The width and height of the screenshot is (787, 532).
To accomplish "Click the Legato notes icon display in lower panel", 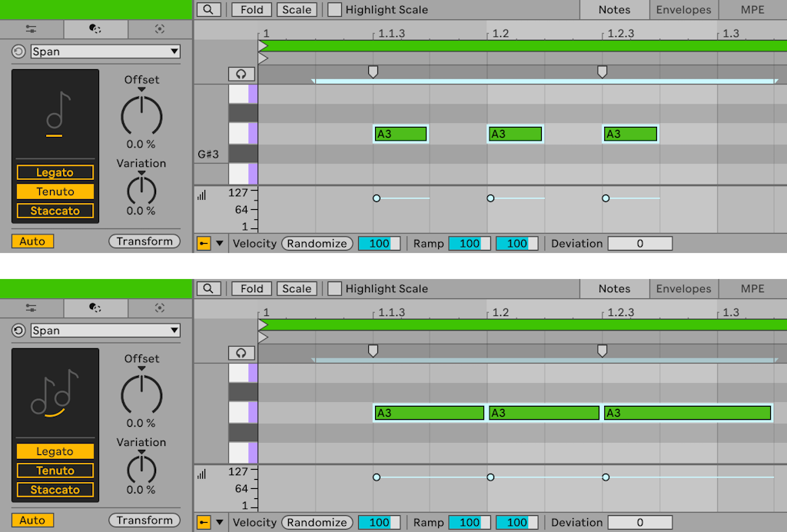I will click(55, 394).
